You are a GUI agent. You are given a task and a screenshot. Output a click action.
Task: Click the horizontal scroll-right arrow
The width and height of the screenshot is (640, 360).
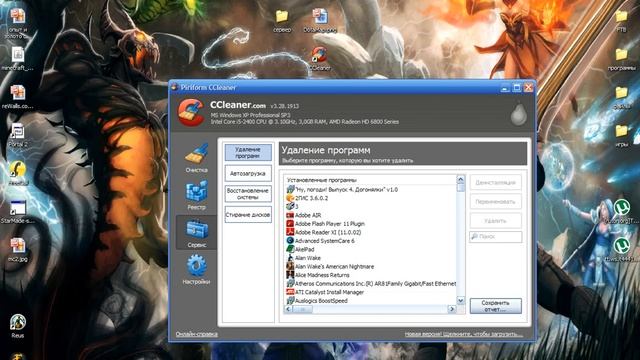(452, 309)
